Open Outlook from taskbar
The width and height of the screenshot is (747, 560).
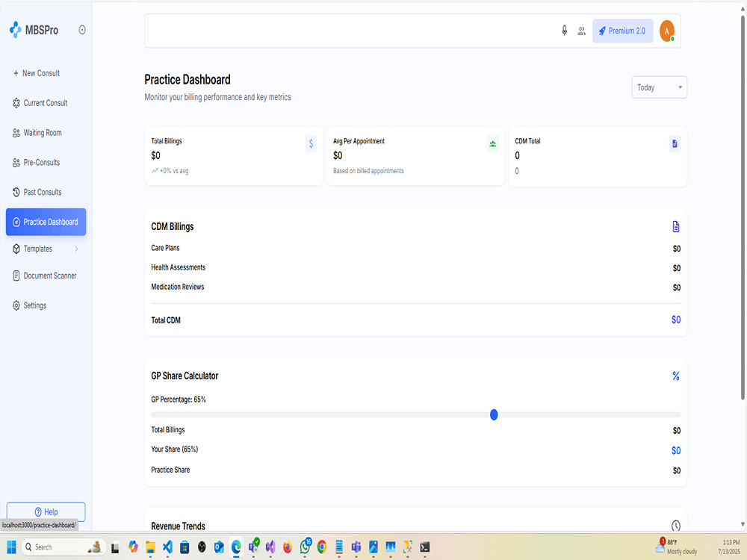[x=219, y=547]
